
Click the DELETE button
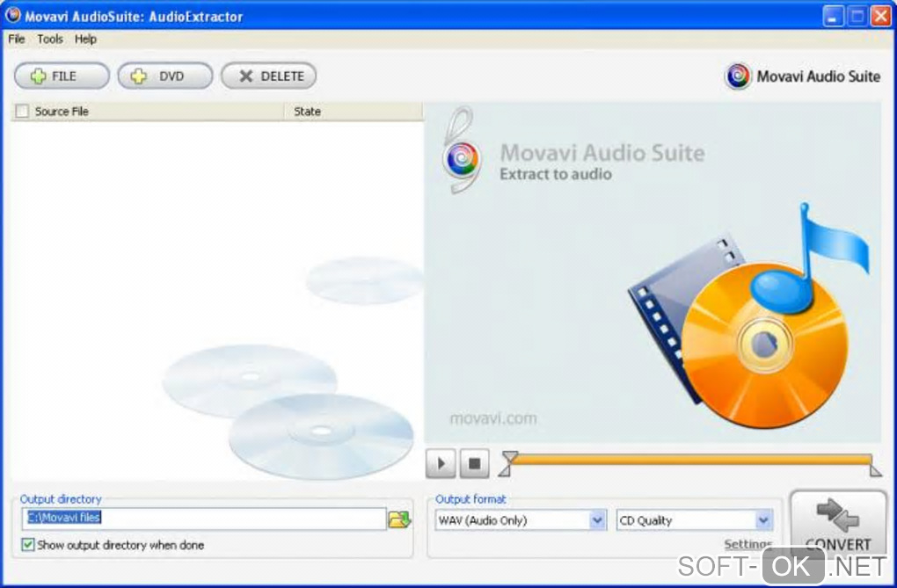(x=269, y=76)
